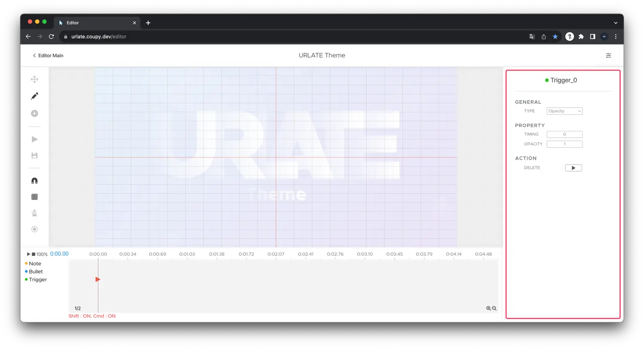
Task: Click the Add element icon
Action: pos(34,113)
